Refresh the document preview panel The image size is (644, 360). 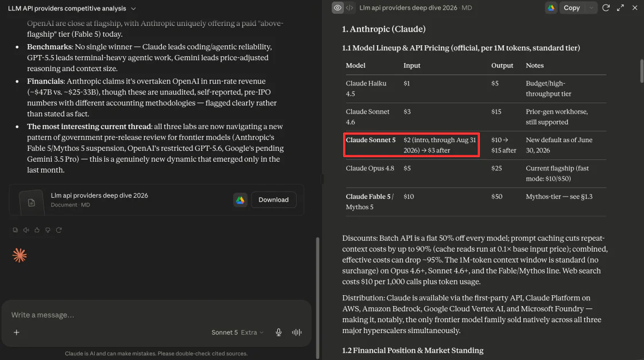(x=606, y=8)
